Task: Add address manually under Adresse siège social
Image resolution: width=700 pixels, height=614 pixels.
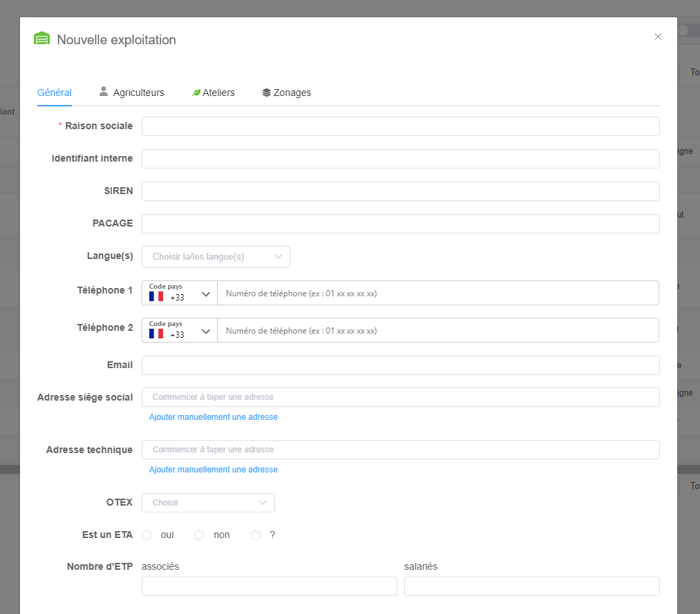Action: 214,417
